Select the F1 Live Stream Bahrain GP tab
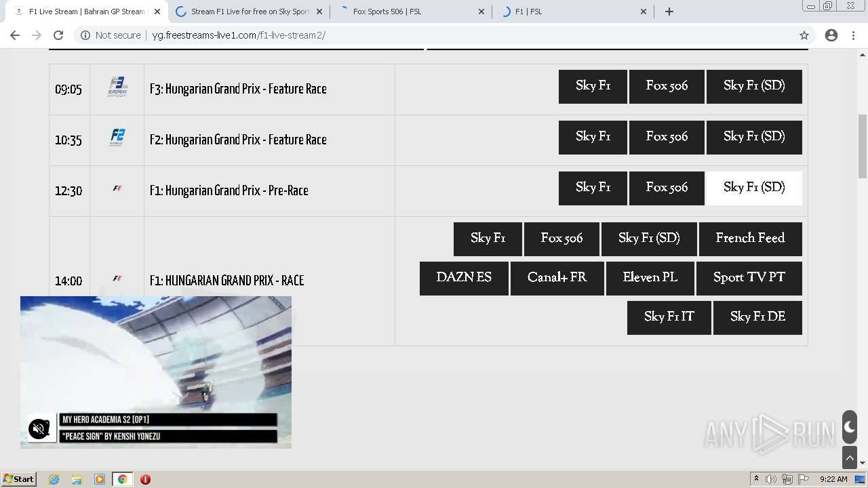 coord(87,12)
